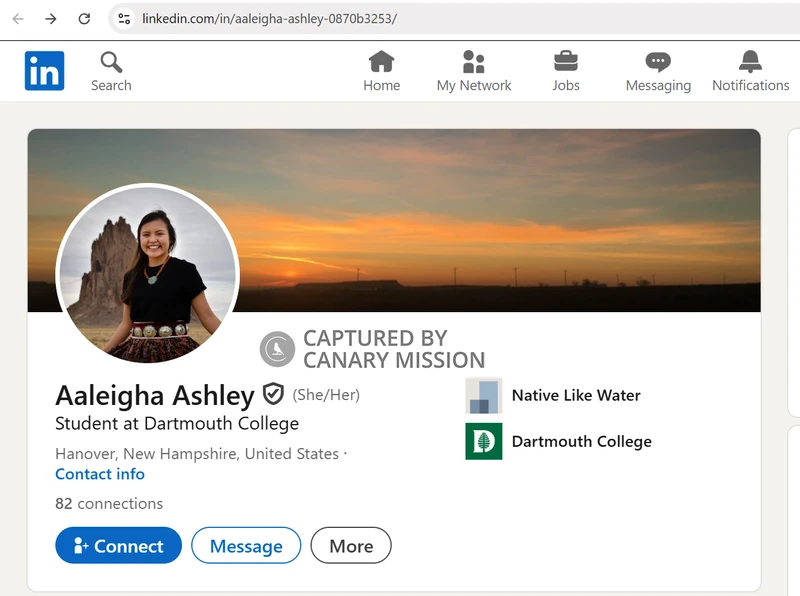Click browser back arrow
The width and height of the screenshot is (800, 596).
[18, 19]
